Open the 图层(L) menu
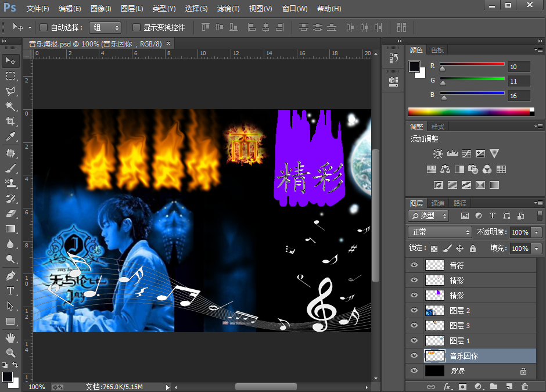Screen dimensions: 546x392 click(x=132, y=9)
